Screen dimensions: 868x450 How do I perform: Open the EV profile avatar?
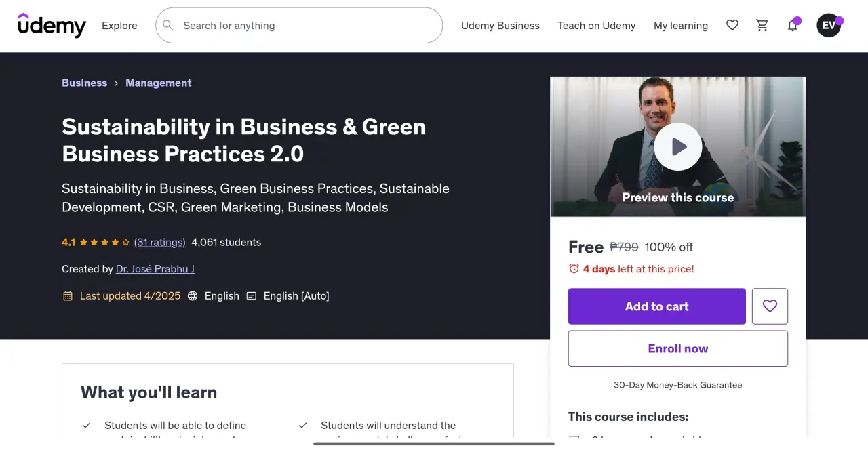click(829, 26)
